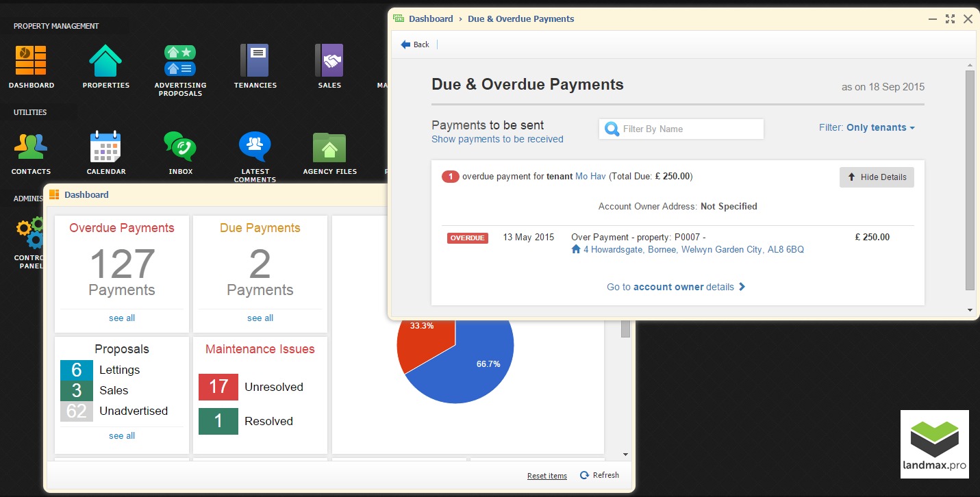This screenshot has height=497, width=980.
Task: Expand the 'Only tenants' filter dropdown
Action: click(880, 128)
